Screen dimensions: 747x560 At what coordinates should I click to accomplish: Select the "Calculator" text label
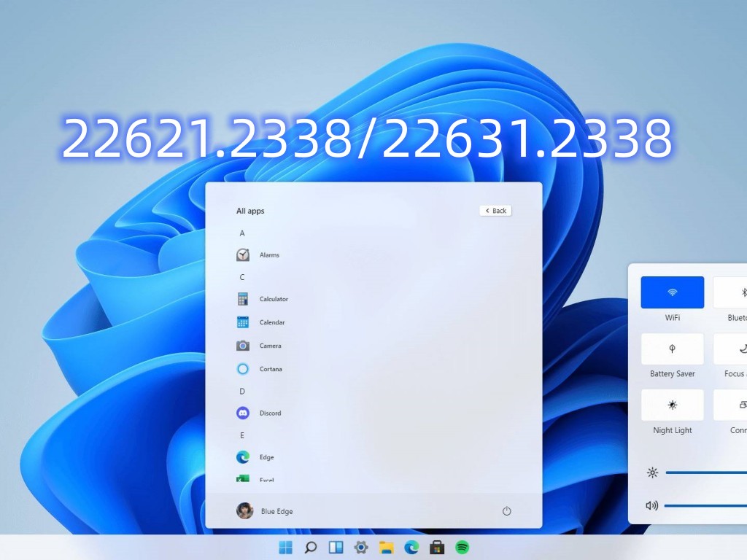[x=274, y=299]
